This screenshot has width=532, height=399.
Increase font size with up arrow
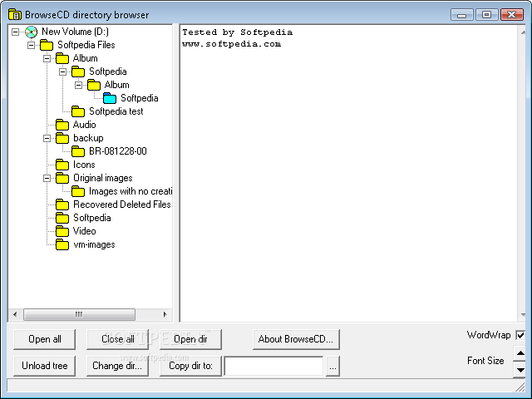coord(520,353)
